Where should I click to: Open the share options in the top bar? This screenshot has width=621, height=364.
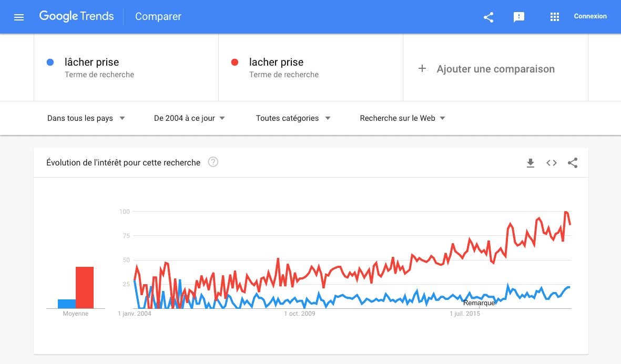click(x=488, y=17)
